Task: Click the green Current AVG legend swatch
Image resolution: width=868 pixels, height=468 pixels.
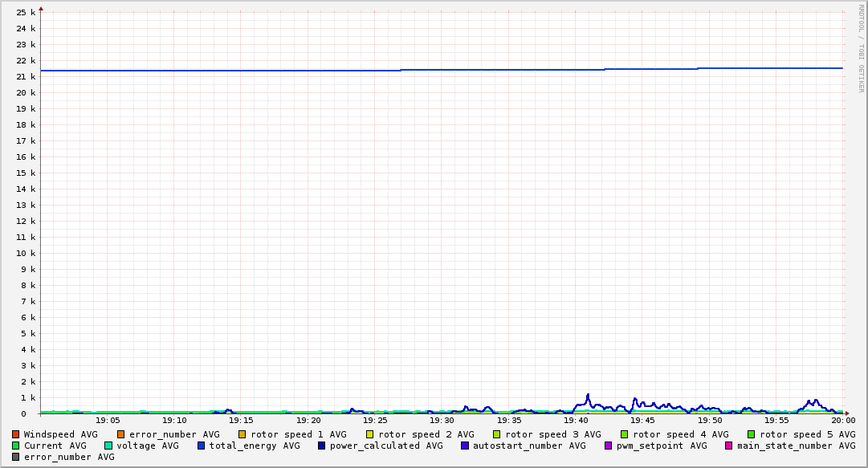Action: 15,446
